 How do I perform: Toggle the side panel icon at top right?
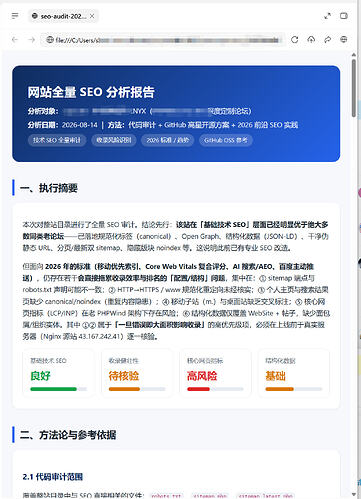[x=344, y=16]
